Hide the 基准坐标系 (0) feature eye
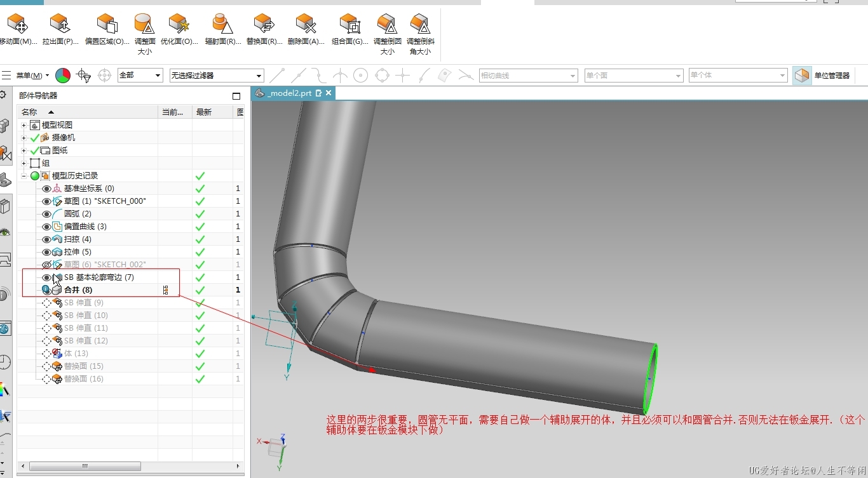The height and width of the screenshot is (478, 868). 46,189
